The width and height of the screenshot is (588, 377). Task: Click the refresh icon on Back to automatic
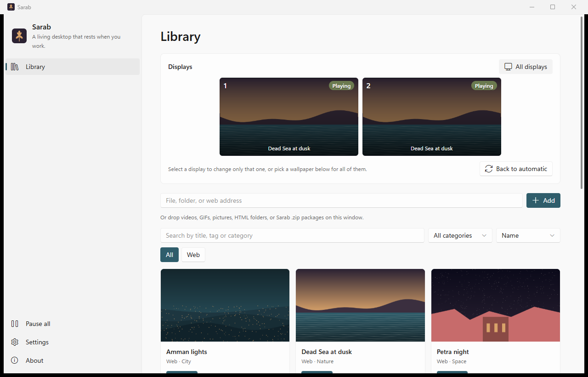point(489,169)
